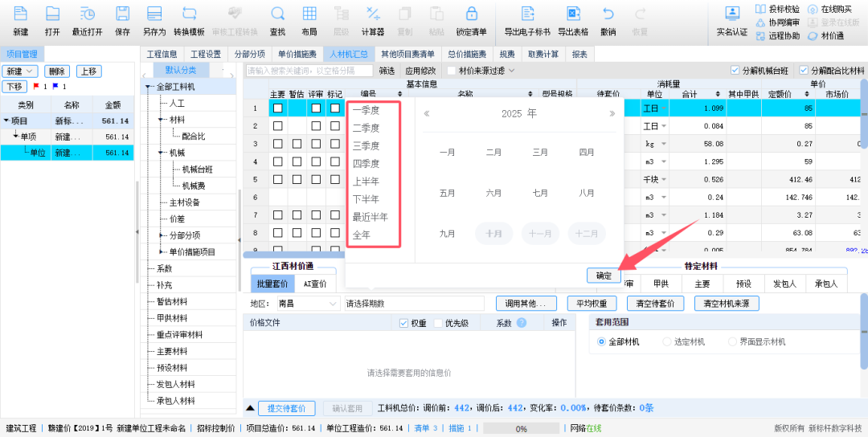
Task: Click 调用其他... button
Action: [526, 304]
